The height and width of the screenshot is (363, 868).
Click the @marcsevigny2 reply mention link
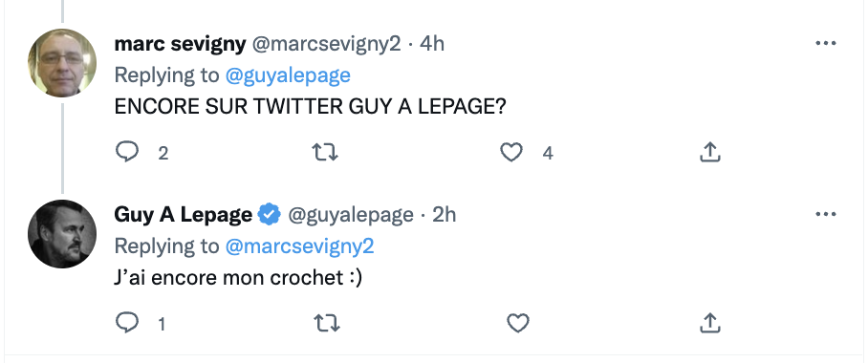point(299,246)
